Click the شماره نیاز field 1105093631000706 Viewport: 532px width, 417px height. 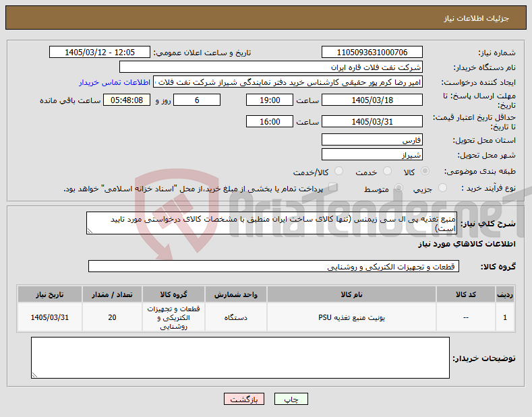coord(372,53)
